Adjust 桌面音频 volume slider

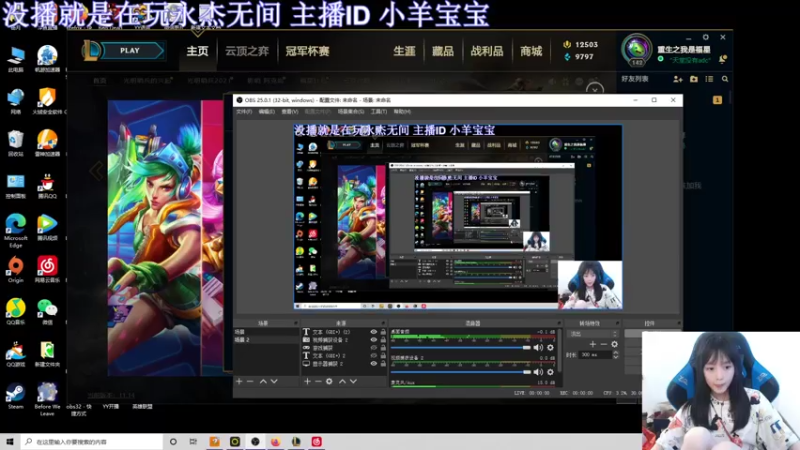pos(461,347)
